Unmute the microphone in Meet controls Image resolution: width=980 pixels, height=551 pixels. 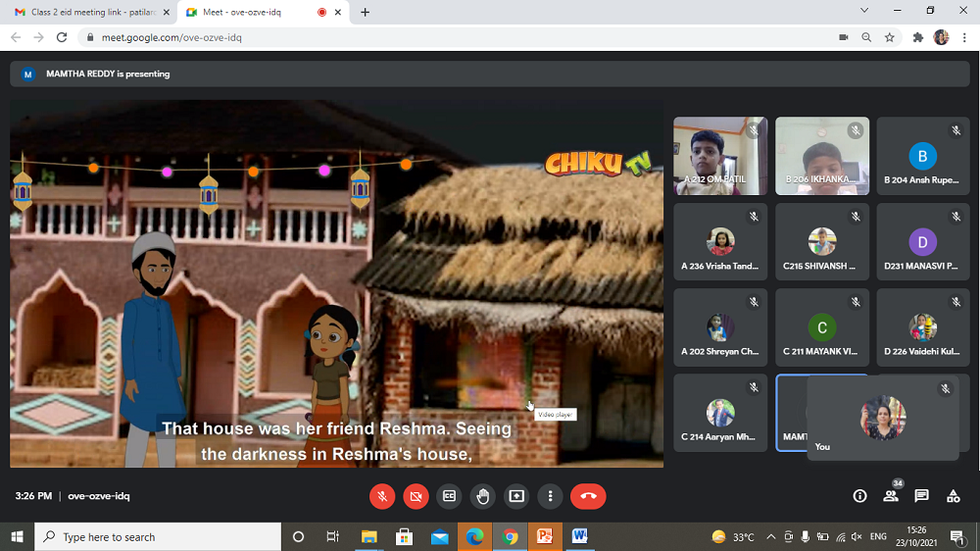382,496
